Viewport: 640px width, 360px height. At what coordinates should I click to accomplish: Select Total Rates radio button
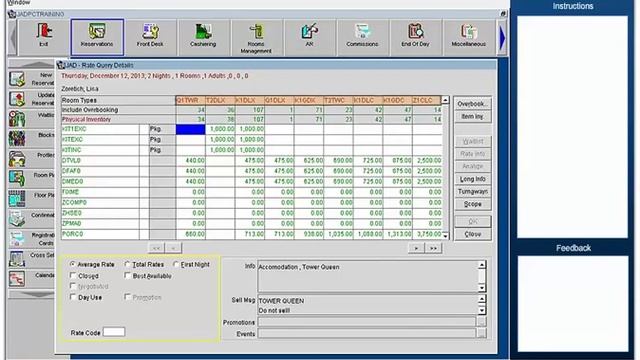pyautogui.click(x=127, y=264)
